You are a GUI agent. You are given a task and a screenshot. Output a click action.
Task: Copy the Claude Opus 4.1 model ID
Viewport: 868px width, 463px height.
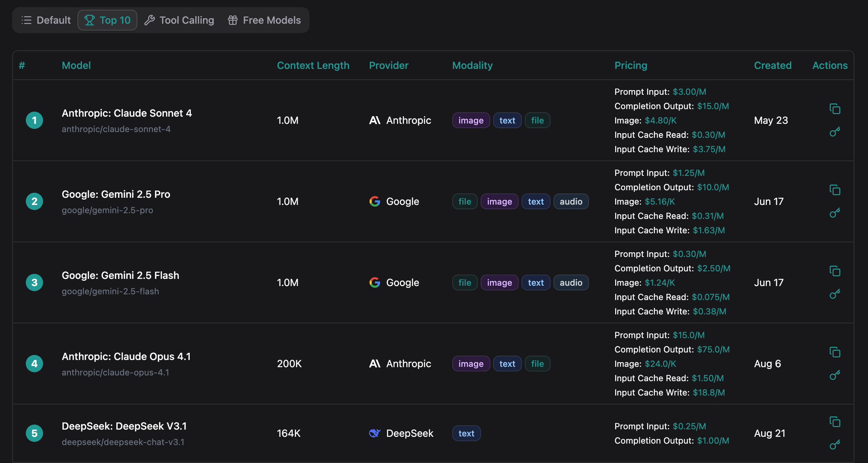pyautogui.click(x=835, y=352)
